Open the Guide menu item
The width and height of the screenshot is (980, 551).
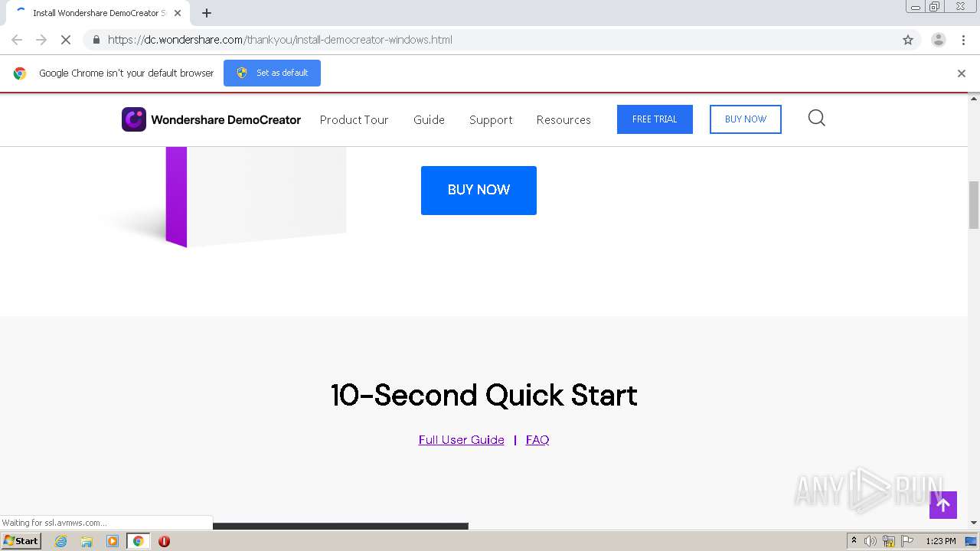coord(429,119)
